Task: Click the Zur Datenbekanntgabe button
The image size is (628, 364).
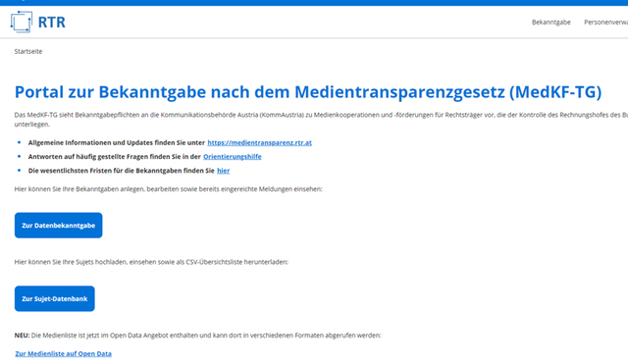Action: (x=59, y=225)
